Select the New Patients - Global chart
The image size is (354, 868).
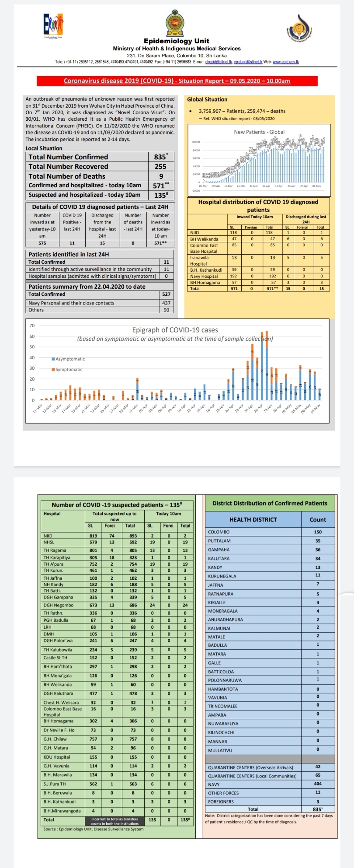click(x=259, y=160)
